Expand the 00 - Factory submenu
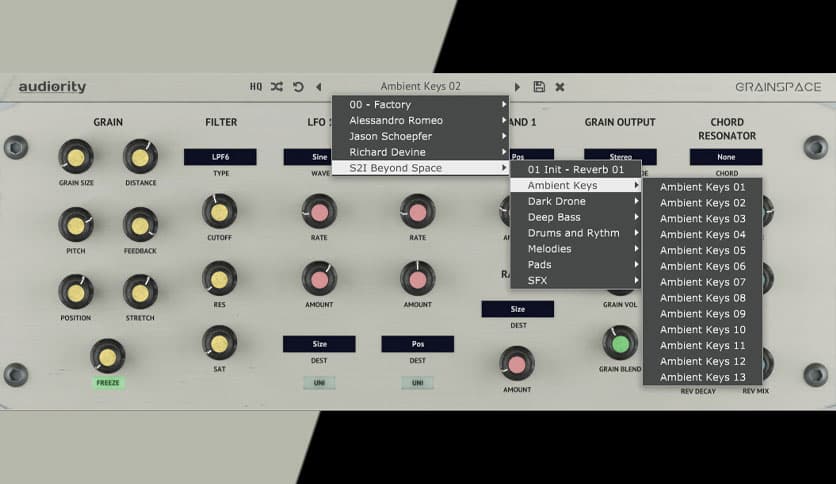This screenshot has height=484, width=836. click(421, 105)
